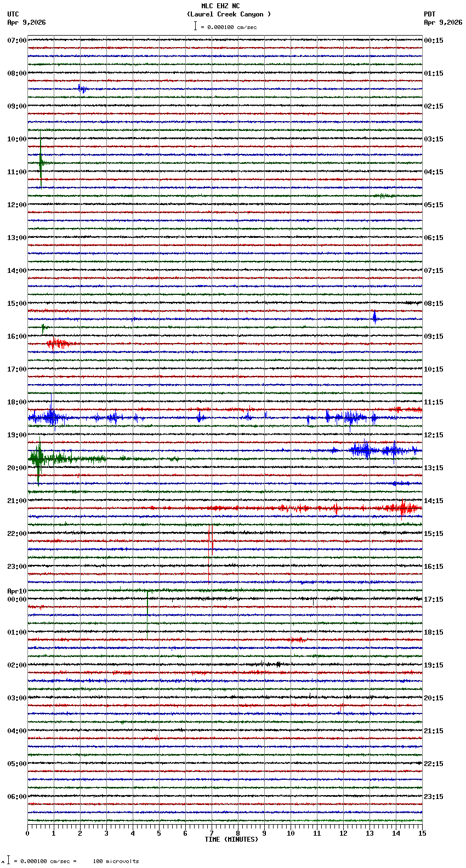466x868 pixels.
Task: Click the Apr10 date change label
Action: click(17, 591)
